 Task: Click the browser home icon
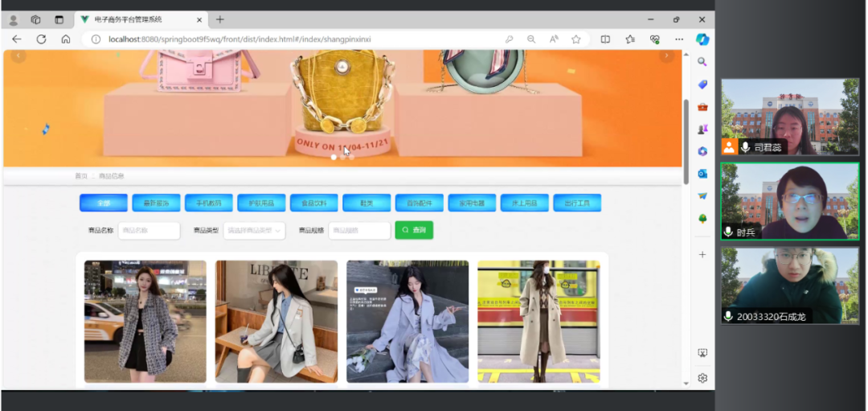point(66,39)
